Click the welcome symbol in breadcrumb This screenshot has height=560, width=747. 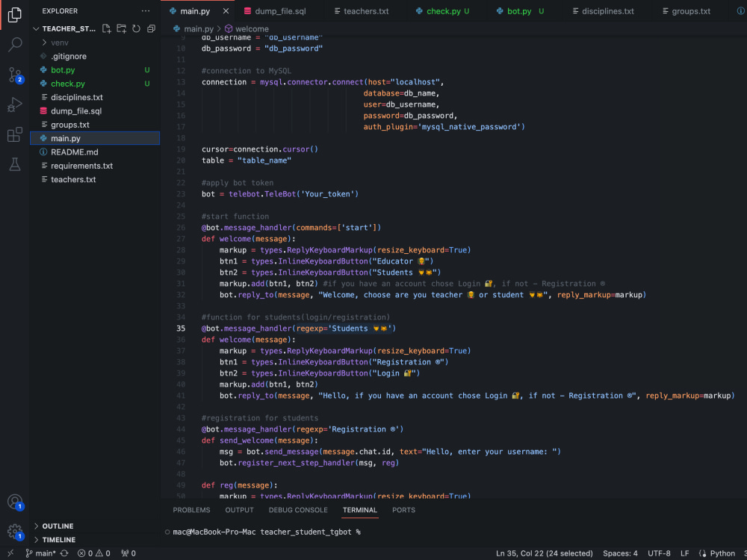coord(247,29)
